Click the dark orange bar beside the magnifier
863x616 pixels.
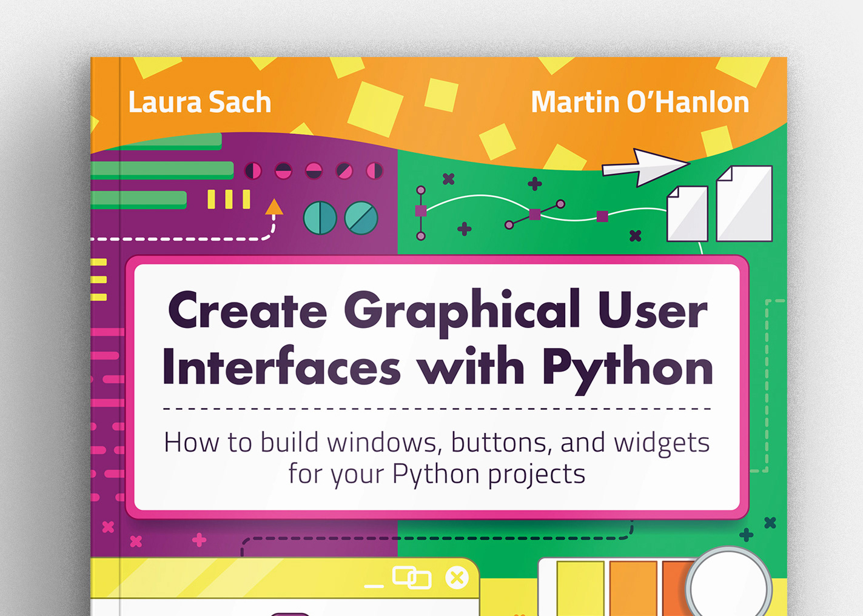(675, 588)
